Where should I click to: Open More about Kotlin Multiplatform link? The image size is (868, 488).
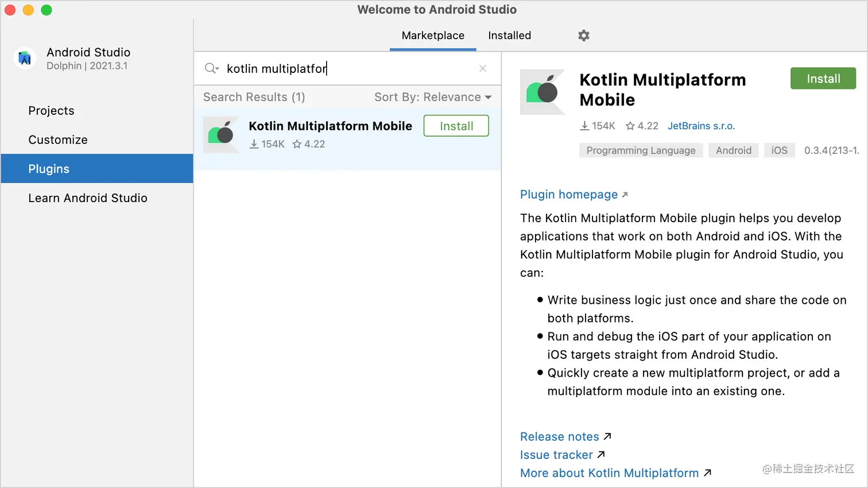coord(615,473)
